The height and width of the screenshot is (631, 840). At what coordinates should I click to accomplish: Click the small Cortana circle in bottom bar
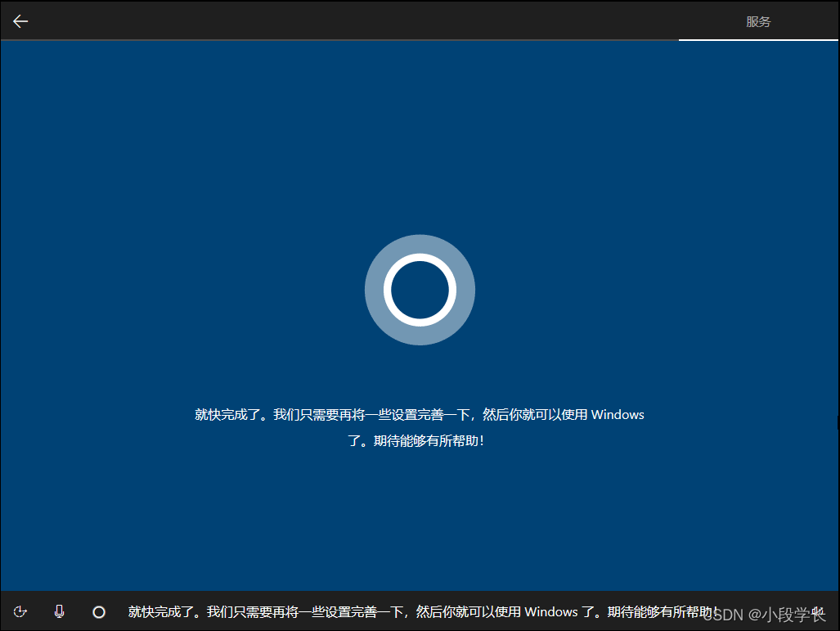(98, 611)
